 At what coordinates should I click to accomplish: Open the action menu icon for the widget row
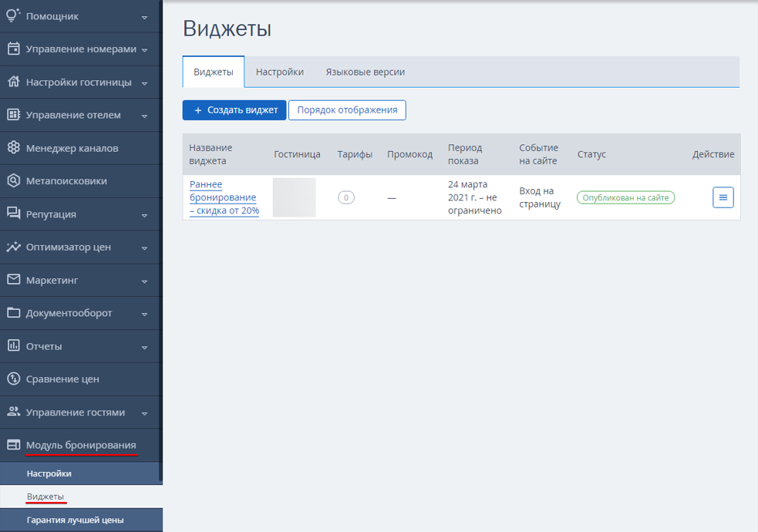pos(723,197)
